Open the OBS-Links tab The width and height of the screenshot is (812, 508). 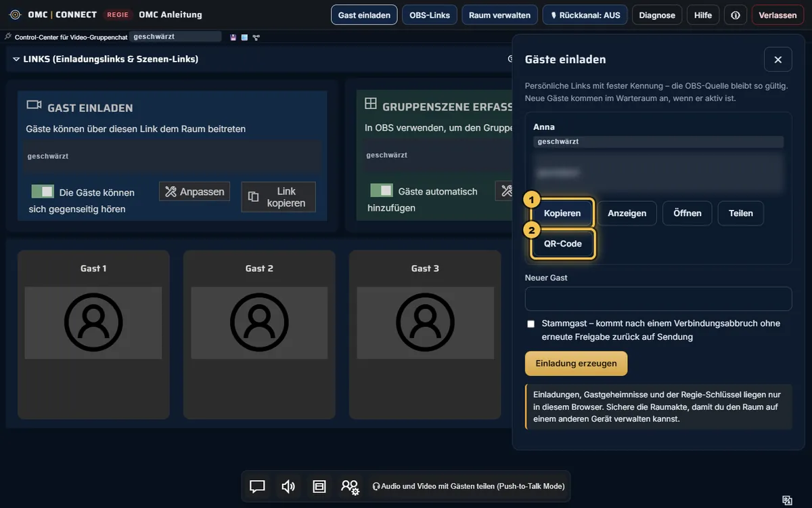tap(430, 15)
